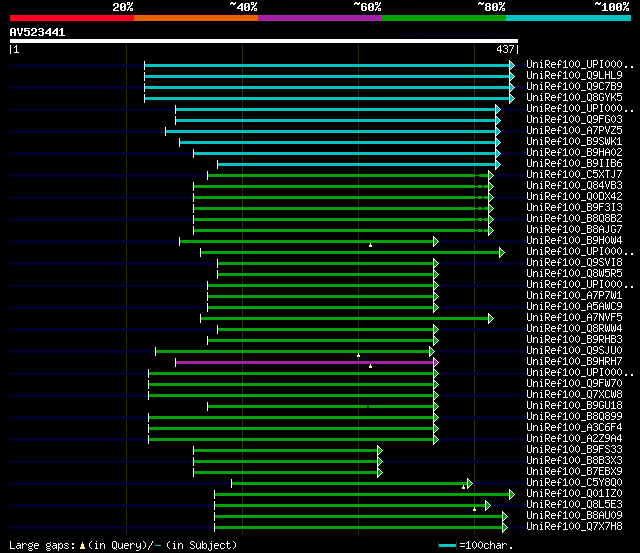This screenshot has width=640, height=553.
Task: Select the UniRef100_B8Q899 label
Action: [574, 417]
